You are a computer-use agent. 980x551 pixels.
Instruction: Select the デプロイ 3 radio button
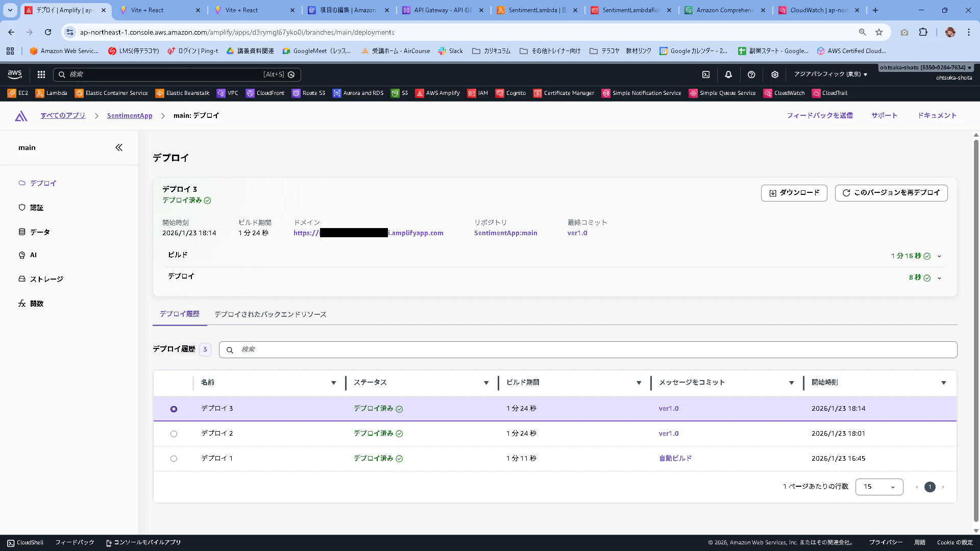[174, 409]
